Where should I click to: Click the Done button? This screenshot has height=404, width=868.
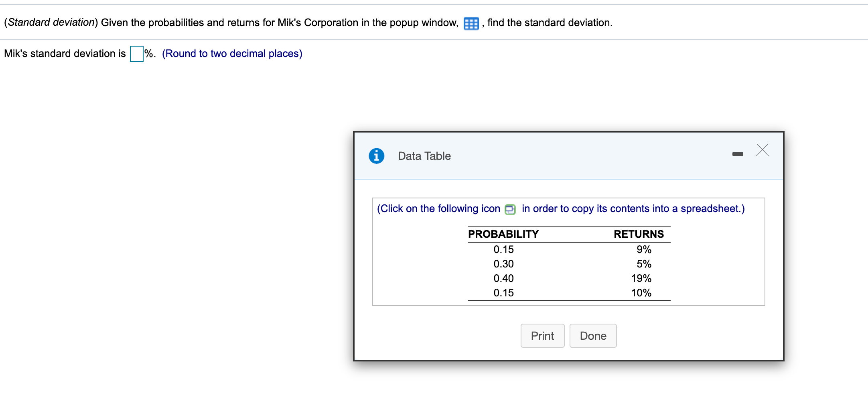pos(593,336)
